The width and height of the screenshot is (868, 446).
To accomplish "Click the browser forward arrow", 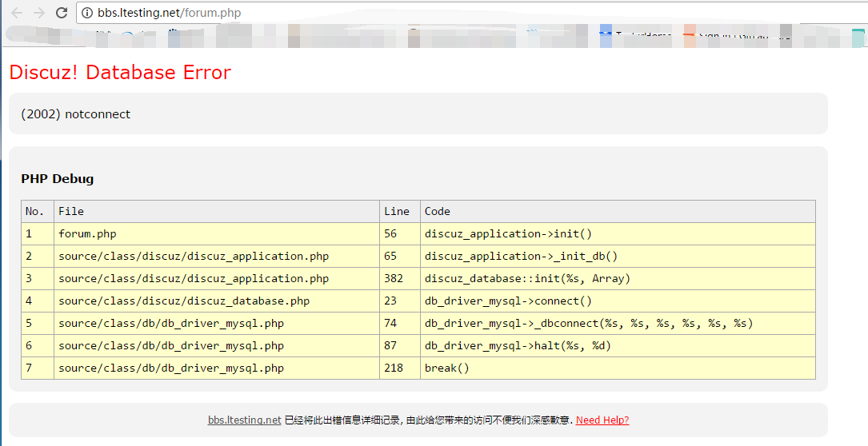I will [38, 13].
